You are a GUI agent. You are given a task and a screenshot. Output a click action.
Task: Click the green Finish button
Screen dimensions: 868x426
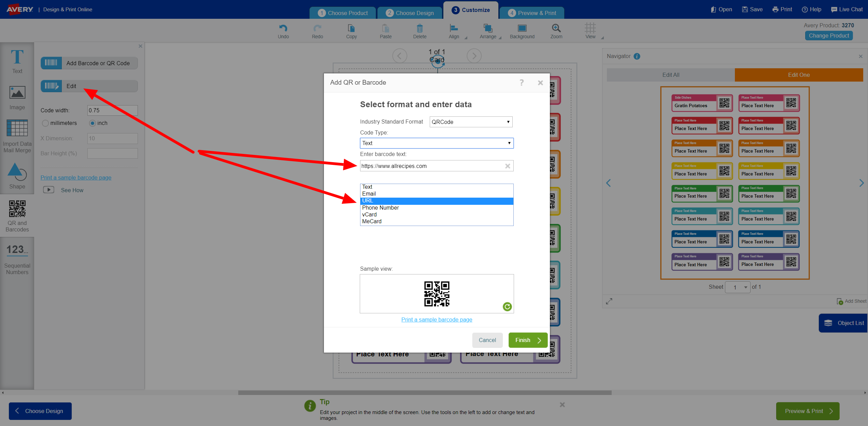pos(528,340)
